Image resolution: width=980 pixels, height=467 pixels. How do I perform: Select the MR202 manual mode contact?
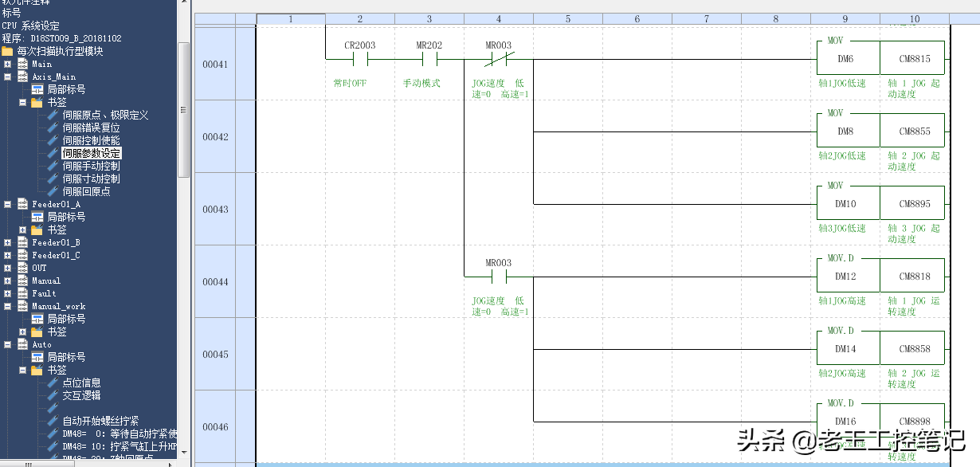click(429, 58)
